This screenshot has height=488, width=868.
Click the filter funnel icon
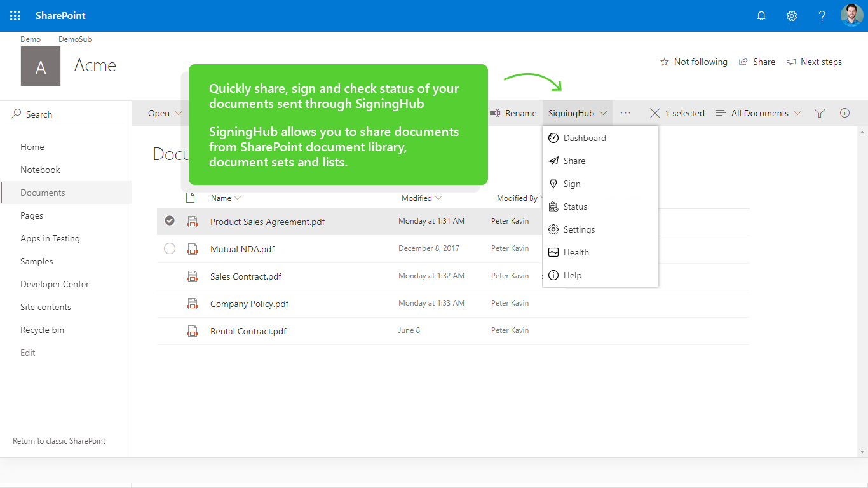click(x=820, y=113)
